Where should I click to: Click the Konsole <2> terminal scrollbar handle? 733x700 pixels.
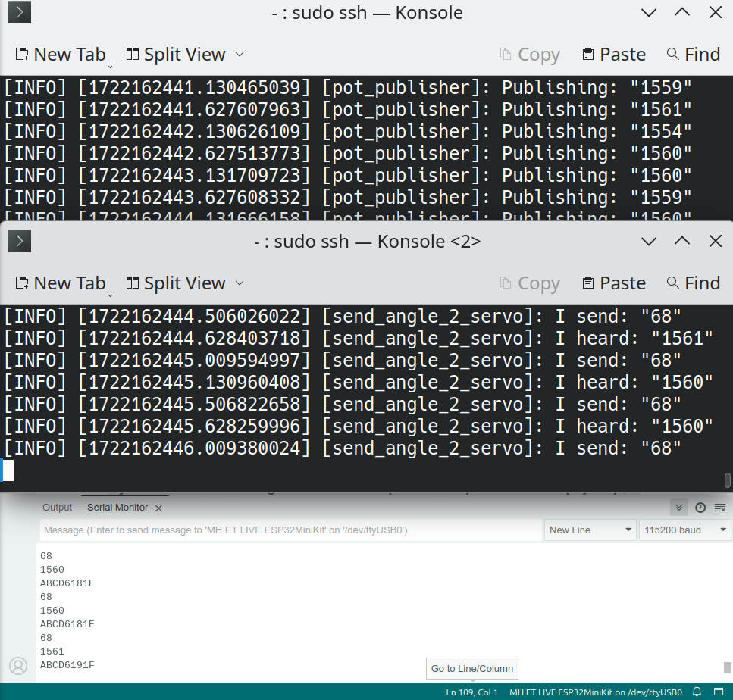pyautogui.click(x=728, y=480)
